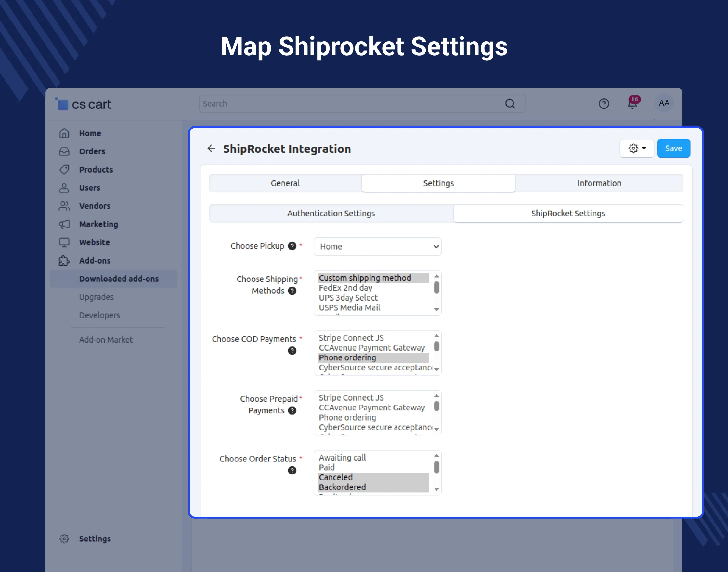Screen dimensions: 728x572
Task: Click the AA user avatar
Action: (664, 103)
